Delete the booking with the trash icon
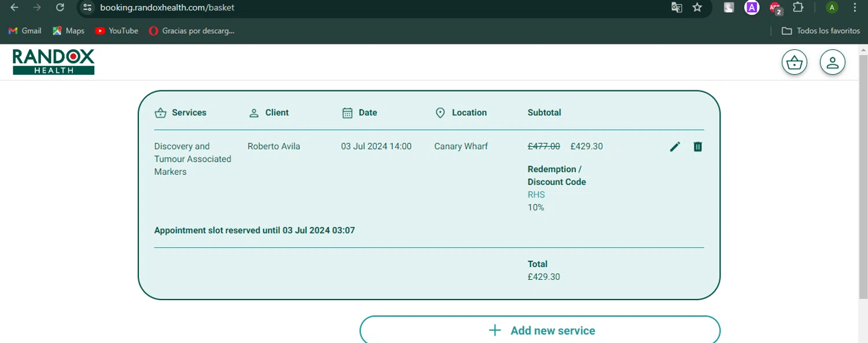The width and height of the screenshot is (868, 343). coord(698,147)
